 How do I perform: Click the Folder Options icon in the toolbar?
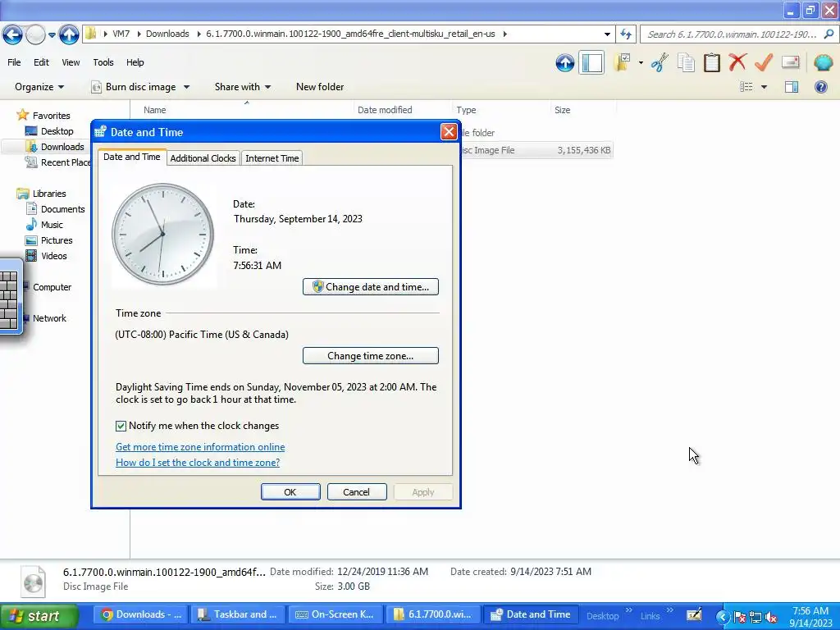point(622,62)
